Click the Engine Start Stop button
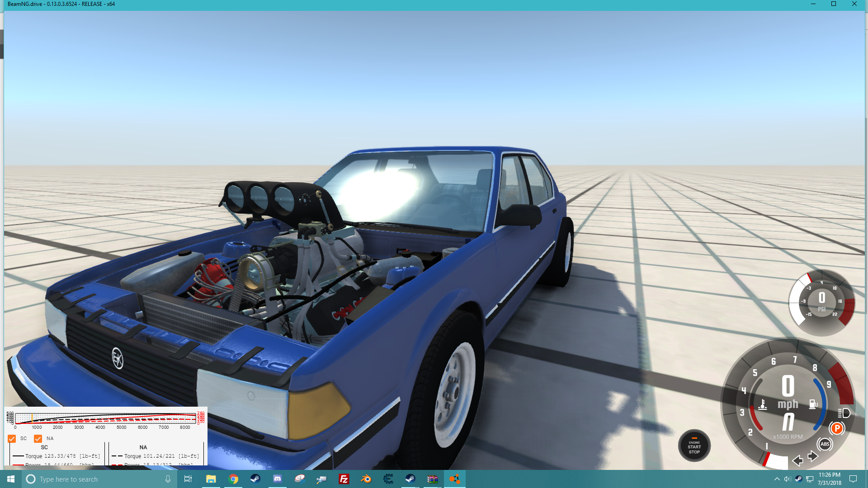Viewport: 868px width, 488px height. click(x=694, y=446)
